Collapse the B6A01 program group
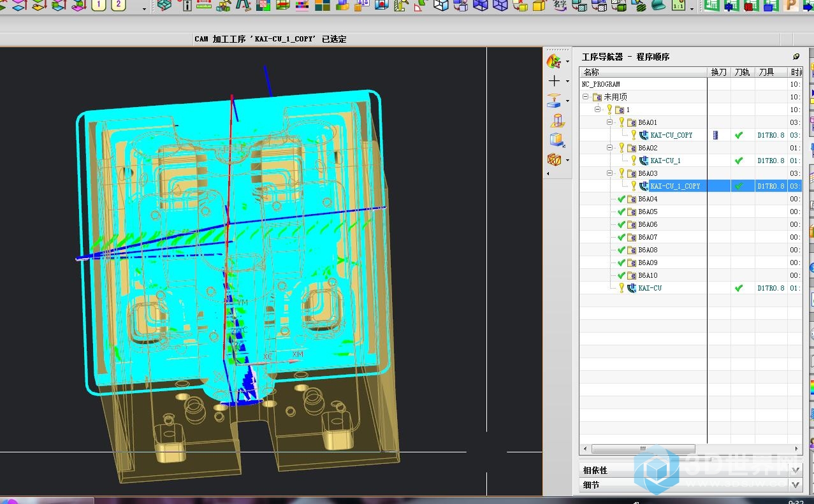Image resolution: width=814 pixels, height=504 pixels. [609, 122]
